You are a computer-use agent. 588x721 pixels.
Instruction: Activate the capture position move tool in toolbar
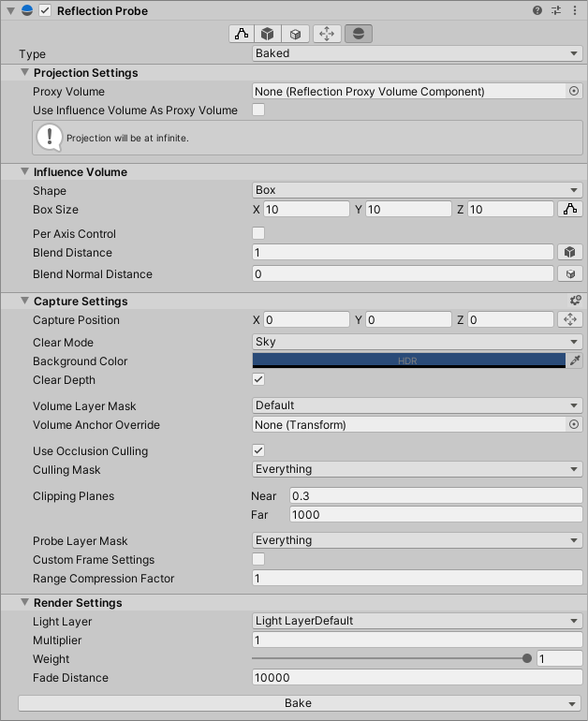[x=327, y=34]
